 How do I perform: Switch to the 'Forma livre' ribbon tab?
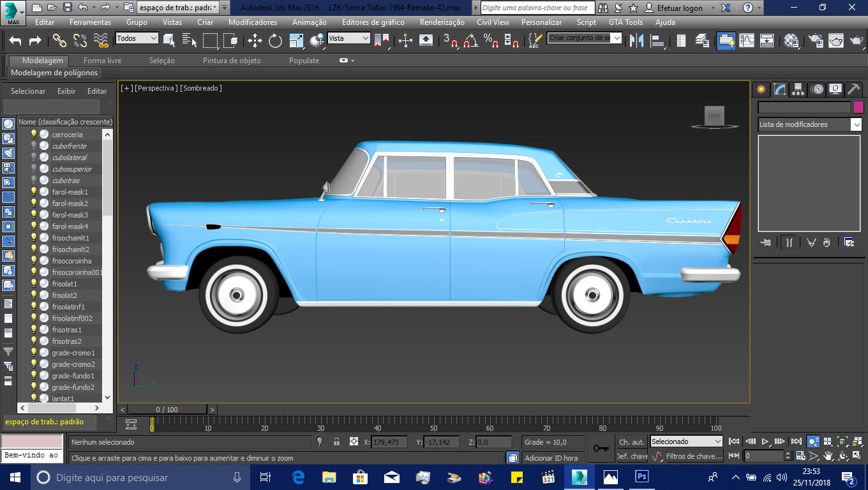click(102, 61)
